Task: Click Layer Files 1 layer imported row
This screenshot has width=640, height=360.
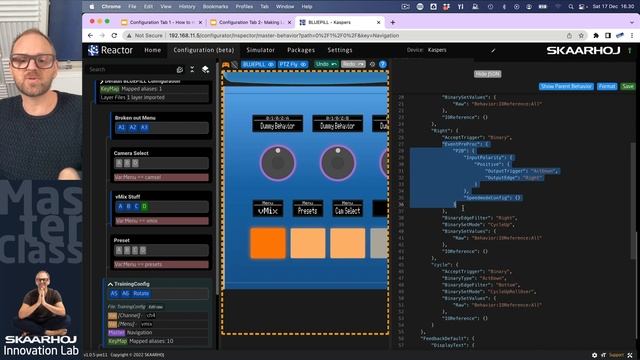Action: (x=154, y=98)
